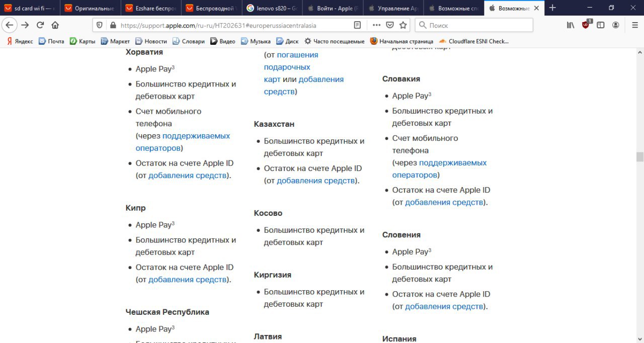The image size is (644, 343).
Task: Click the scrollbar down arrow
Action: point(640,338)
